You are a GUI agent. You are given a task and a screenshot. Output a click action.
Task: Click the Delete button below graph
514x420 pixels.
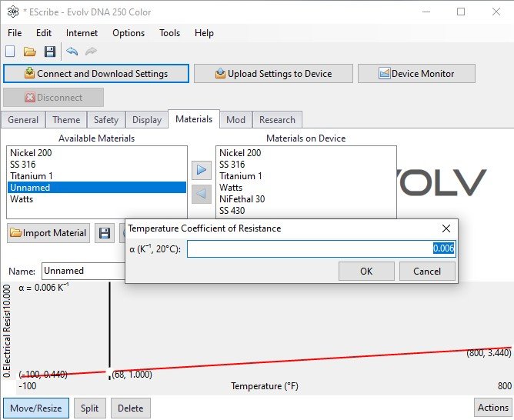(131, 408)
